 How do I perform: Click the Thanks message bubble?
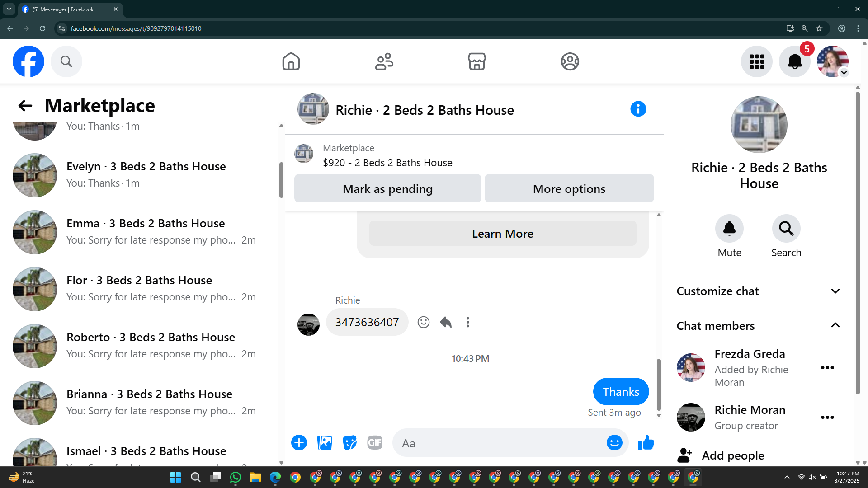(x=621, y=392)
